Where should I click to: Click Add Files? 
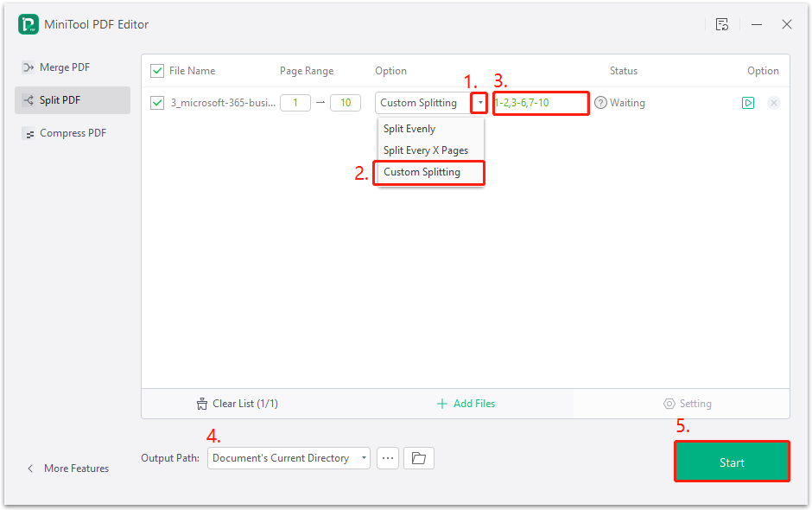[466, 404]
